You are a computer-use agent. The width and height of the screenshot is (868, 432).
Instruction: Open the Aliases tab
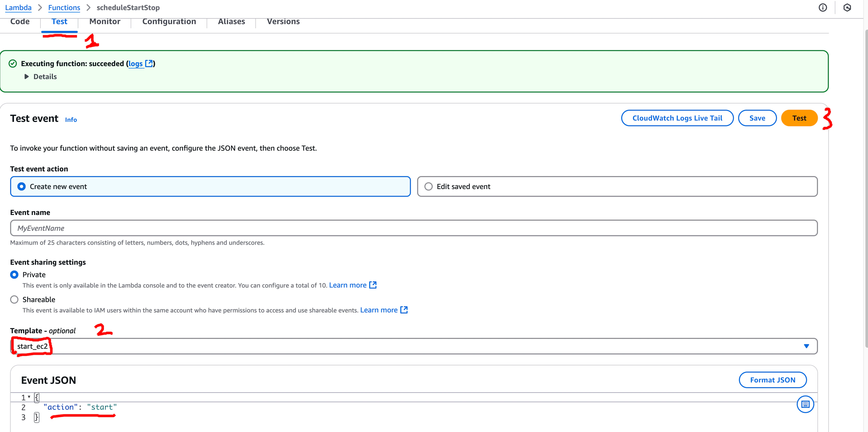coord(232,21)
